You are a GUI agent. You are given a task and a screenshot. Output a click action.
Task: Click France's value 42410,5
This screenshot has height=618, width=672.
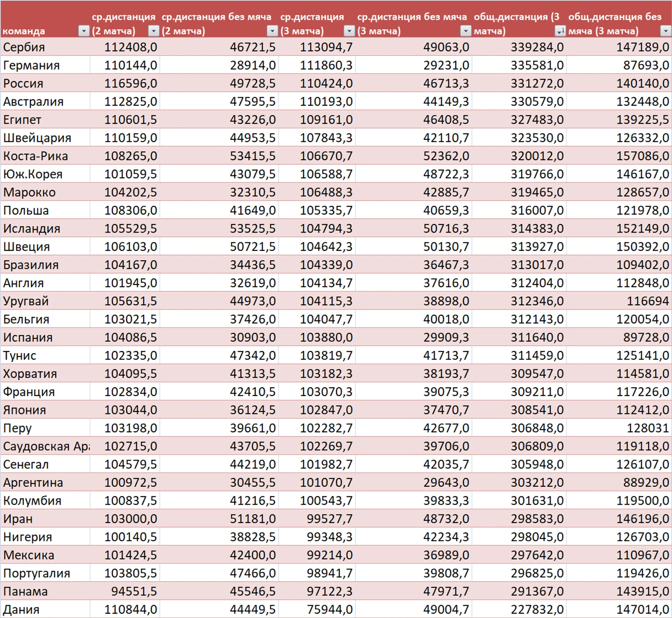click(x=253, y=392)
